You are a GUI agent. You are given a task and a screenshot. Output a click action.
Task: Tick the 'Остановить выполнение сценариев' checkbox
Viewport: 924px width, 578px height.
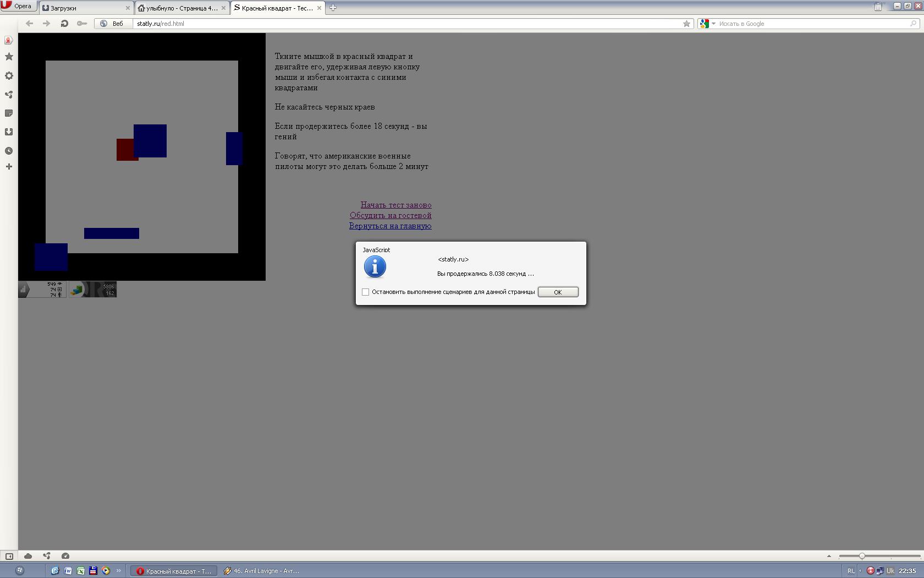coord(365,292)
